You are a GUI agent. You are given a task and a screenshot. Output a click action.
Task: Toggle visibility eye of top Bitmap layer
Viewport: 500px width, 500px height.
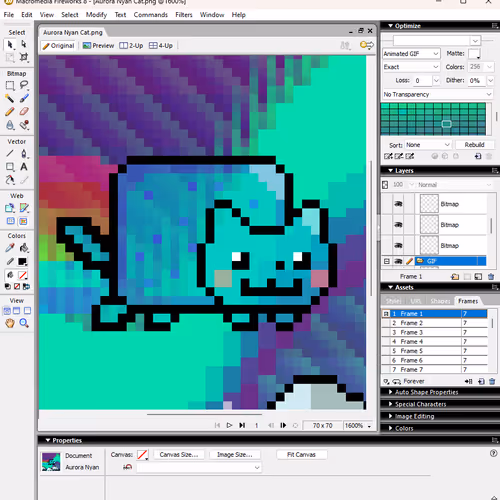pos(398,204)
